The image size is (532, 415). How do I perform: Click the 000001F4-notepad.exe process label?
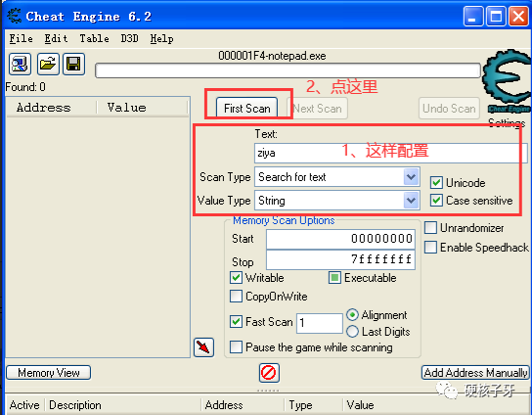pos(272,56)
